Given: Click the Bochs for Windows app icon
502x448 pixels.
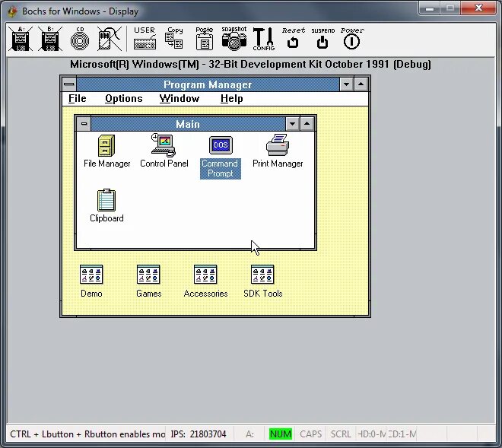Looking at the screenshot, I should click(x=13, y=11).
